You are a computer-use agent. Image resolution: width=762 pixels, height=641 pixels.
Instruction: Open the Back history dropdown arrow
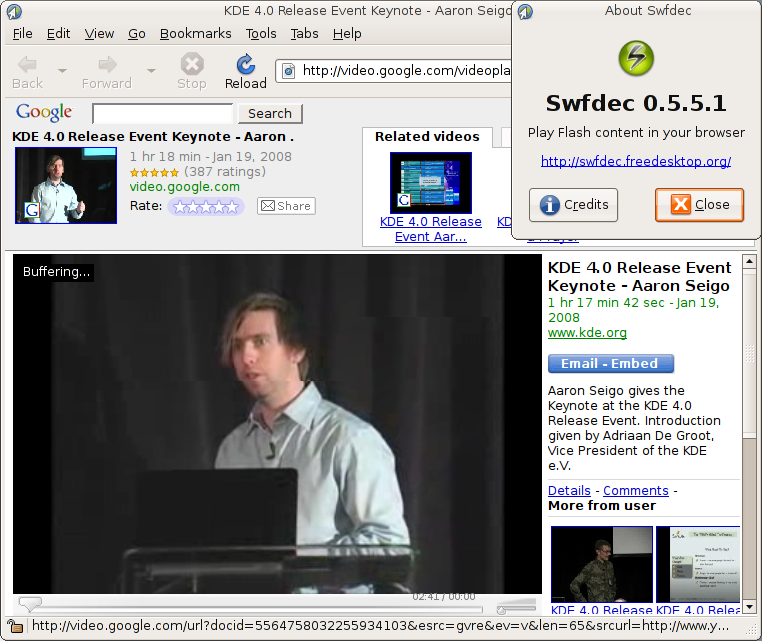click(x=62, y=71)
